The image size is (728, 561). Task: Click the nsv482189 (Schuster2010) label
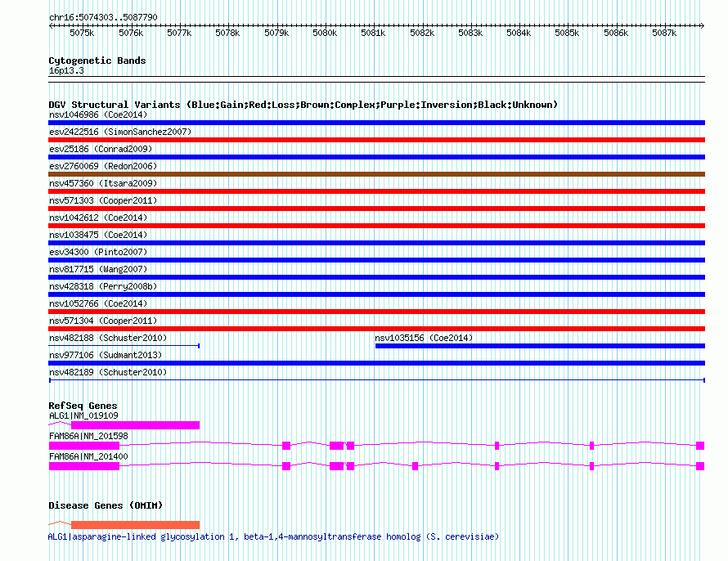pyautogui.click(x=108, y=372)
